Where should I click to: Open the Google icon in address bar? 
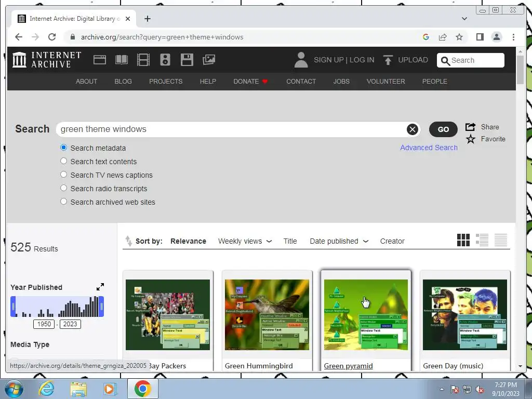coord(426,37)
